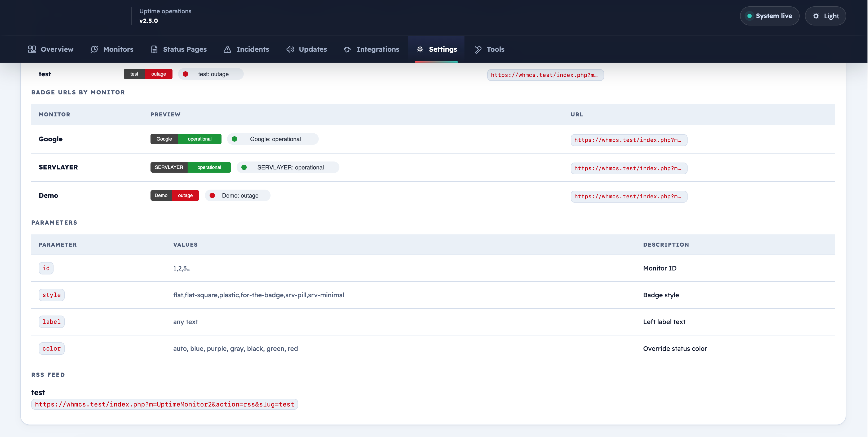Click the RSS feed URL for test
Image resolution: width=868 pixels, height=437 pixels.
pyautogui.click(x=165, y=404)
